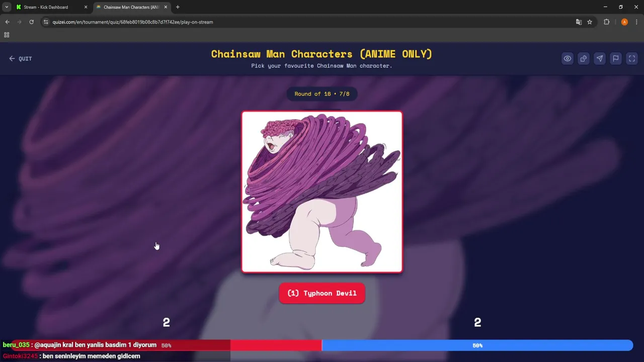The width and height of the screenshot is (644, 362).
Task: Click the quizei.com URL address bar
Action: pyautogui.click(x=132, y=22)
